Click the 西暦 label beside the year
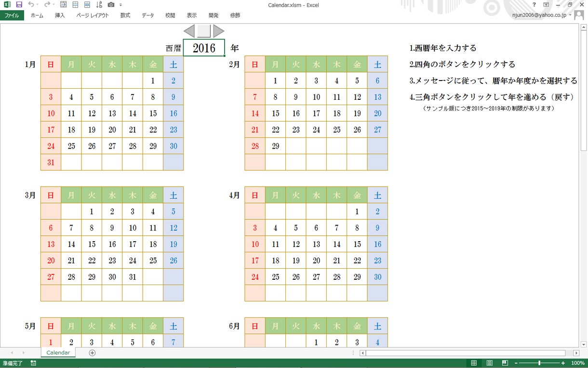The height and width of the screenshot is (368, 588). [174, 48]
